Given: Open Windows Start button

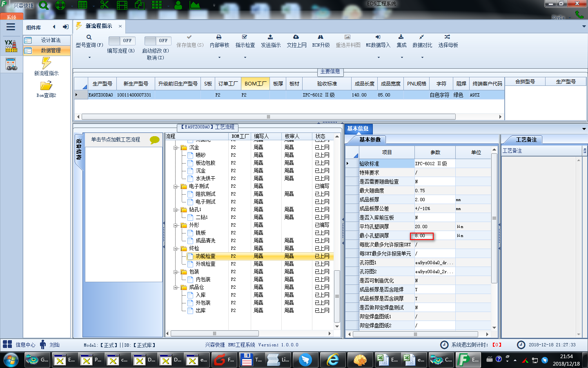Looking at the screenshot, I should [x=11, y=360].
